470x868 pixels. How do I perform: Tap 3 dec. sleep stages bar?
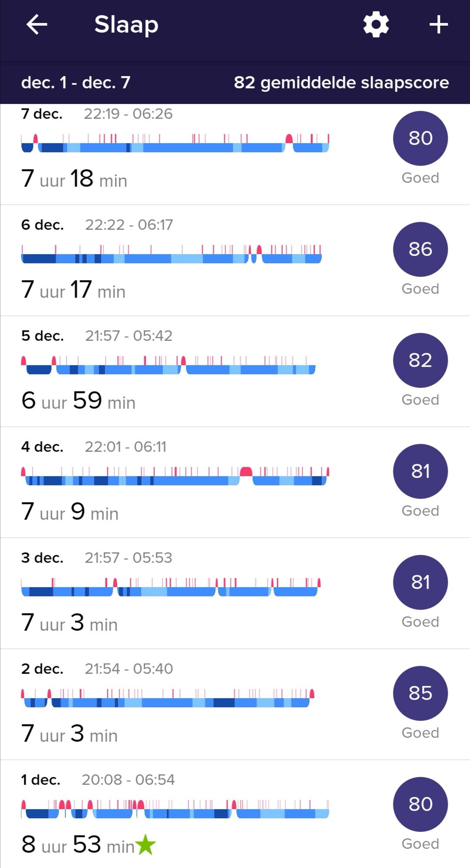[x=171, y=587]
